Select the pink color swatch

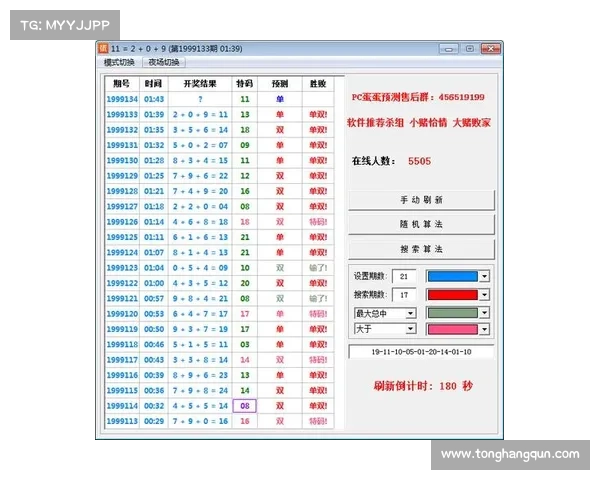453,329
